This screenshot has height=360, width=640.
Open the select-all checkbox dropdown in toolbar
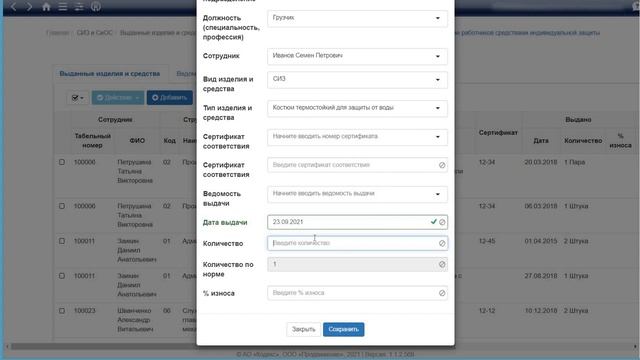click(x=77, y=98)
